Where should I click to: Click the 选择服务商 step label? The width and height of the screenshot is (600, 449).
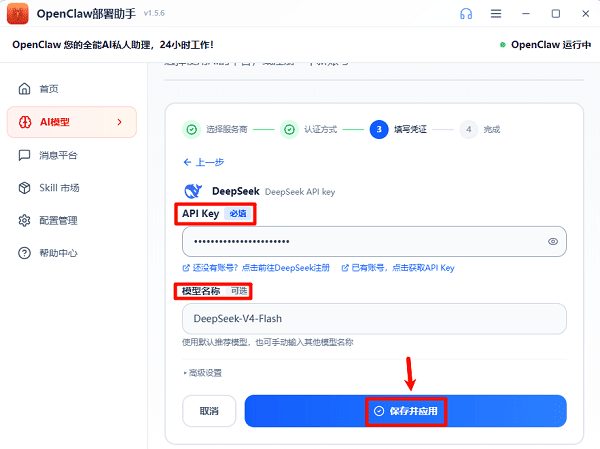[227, 129]
